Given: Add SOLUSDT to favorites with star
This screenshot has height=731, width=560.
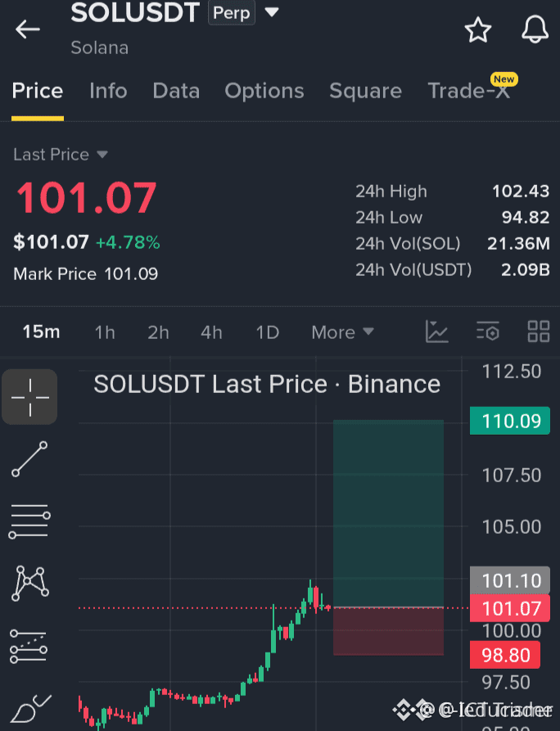Looking at the screenshot, I should tap(478, 29).
